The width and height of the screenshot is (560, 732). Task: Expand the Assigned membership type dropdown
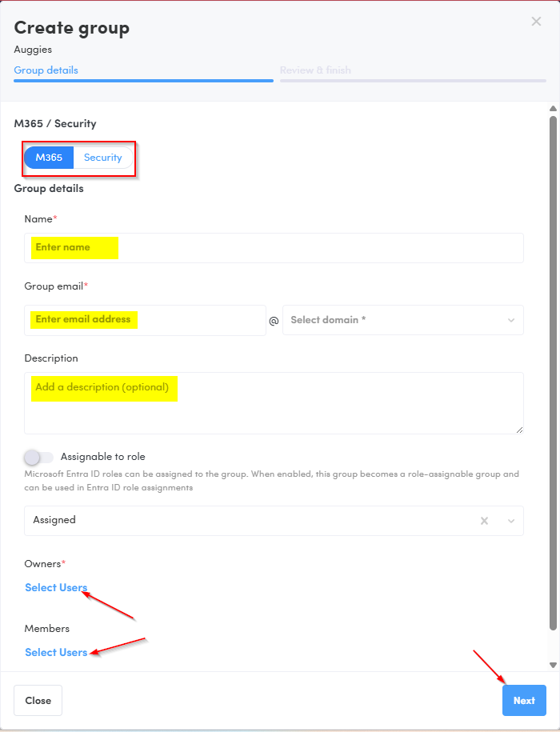click(x=511, y=521)
